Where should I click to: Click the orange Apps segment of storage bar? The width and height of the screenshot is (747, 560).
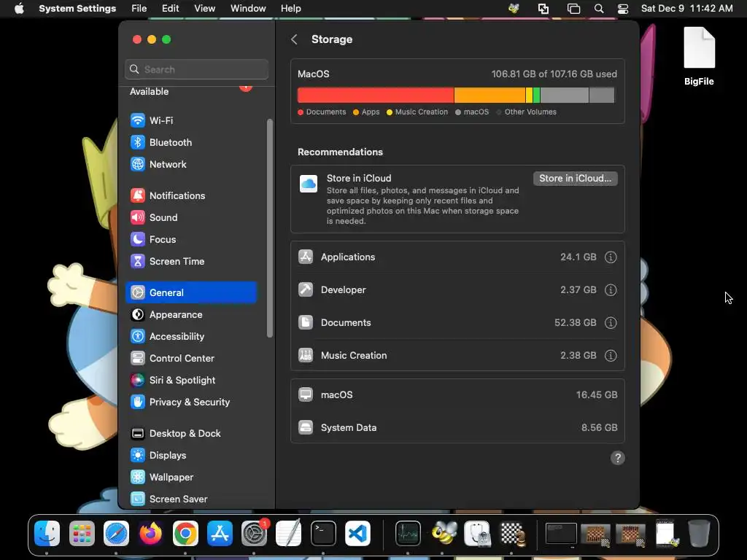point(489,96)
